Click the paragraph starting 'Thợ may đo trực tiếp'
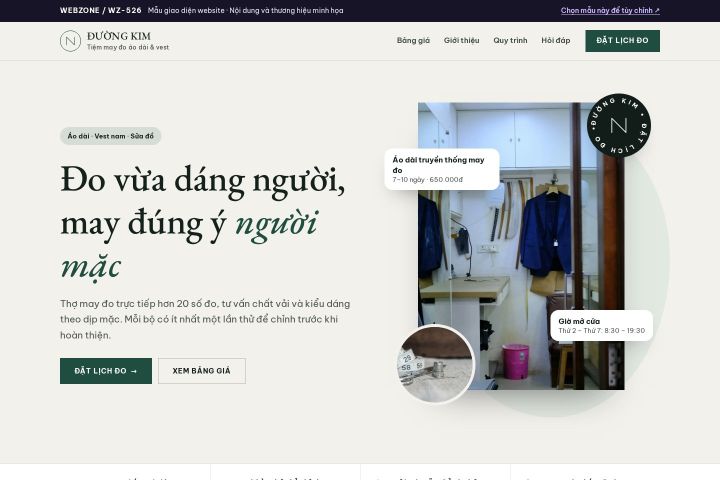Screen dimensions: 720x480 (205, 319)
